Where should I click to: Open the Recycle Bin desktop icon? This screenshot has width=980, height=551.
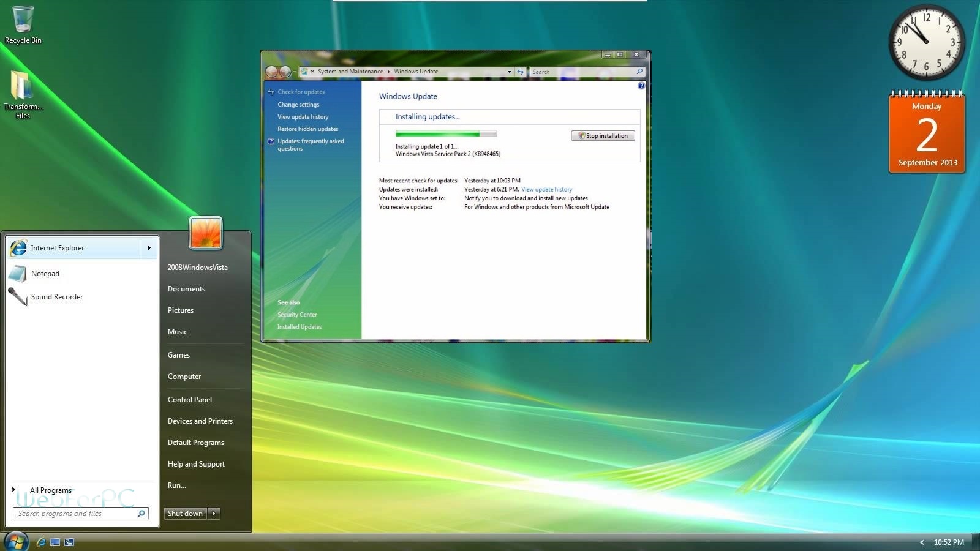(x=23, y=24)
